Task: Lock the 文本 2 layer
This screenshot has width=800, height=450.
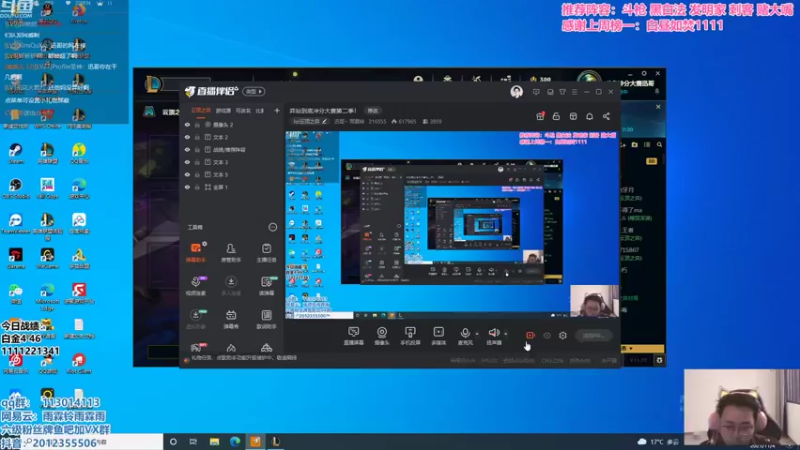Action: [x=197, y=137]
